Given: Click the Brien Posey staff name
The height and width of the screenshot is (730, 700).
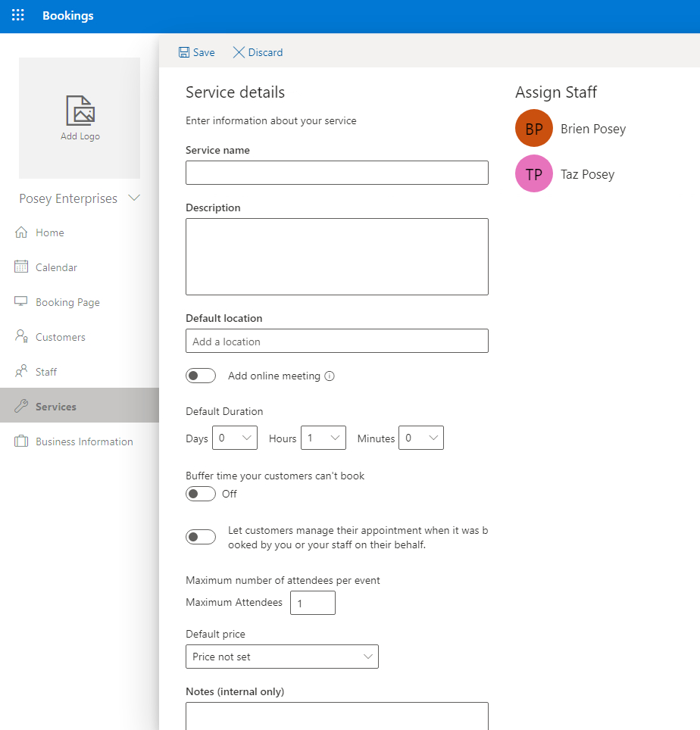Looking at the screenshot, I should (593, 129).
